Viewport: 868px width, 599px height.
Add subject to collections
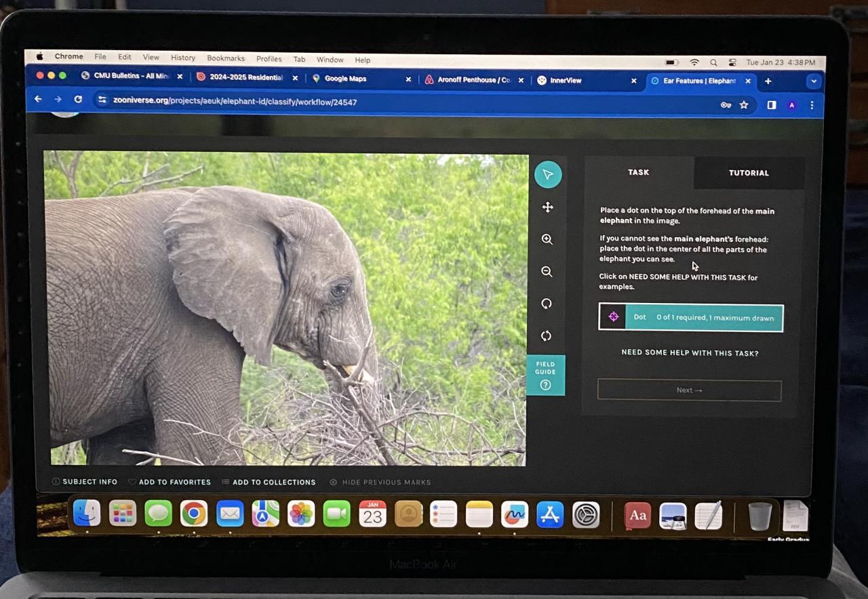click(x=269, y=482)
